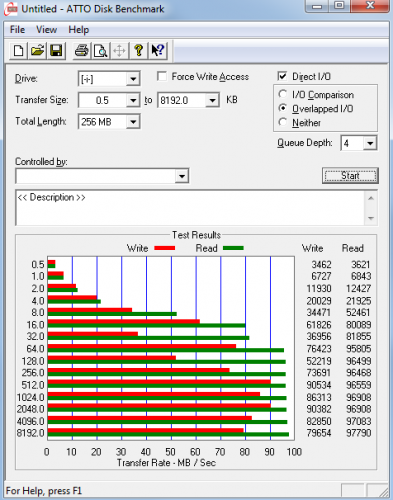Click the green read bar for 8192.0
Image resolution: width=393 pixels, height=500 pixels.
tap(168, 434)
